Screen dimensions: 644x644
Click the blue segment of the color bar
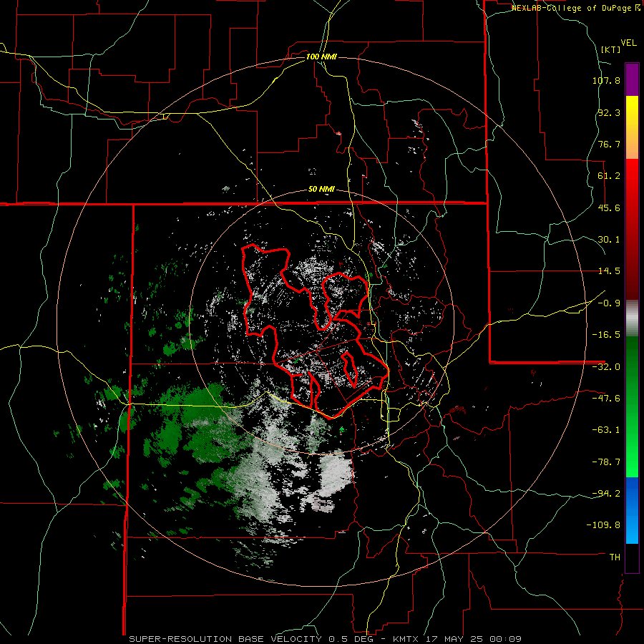pyautogui.click(x=632, y=510)
